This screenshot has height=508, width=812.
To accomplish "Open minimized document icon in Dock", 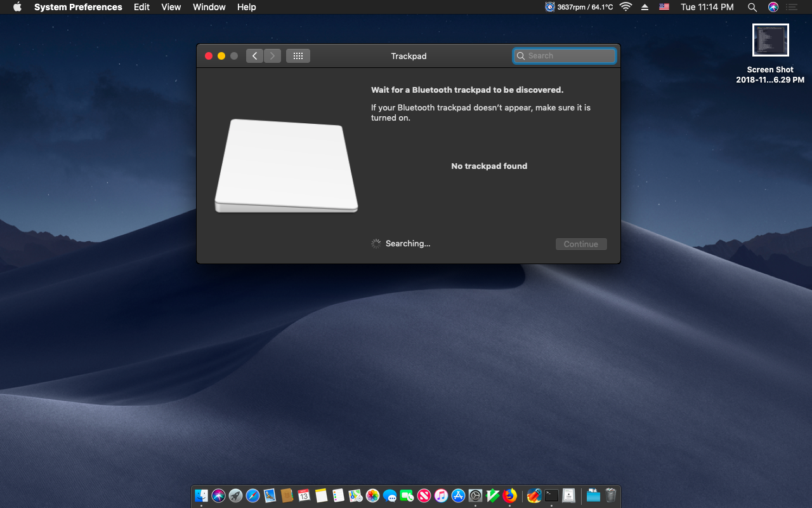I will (569, 495).
